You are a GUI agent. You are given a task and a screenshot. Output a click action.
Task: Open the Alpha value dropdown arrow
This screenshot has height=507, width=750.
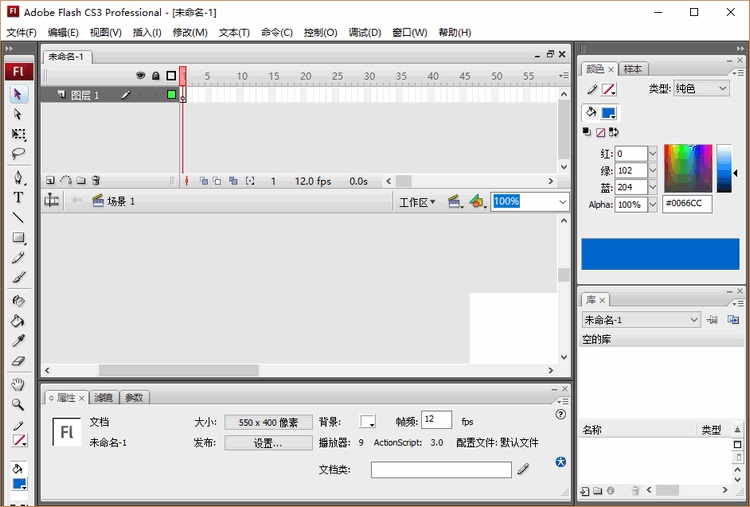652,204
